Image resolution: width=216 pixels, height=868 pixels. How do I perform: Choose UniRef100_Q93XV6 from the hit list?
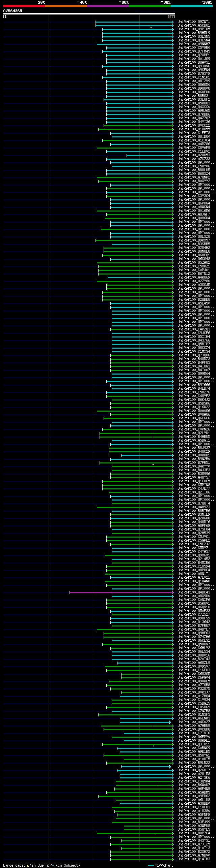point(194,66)
